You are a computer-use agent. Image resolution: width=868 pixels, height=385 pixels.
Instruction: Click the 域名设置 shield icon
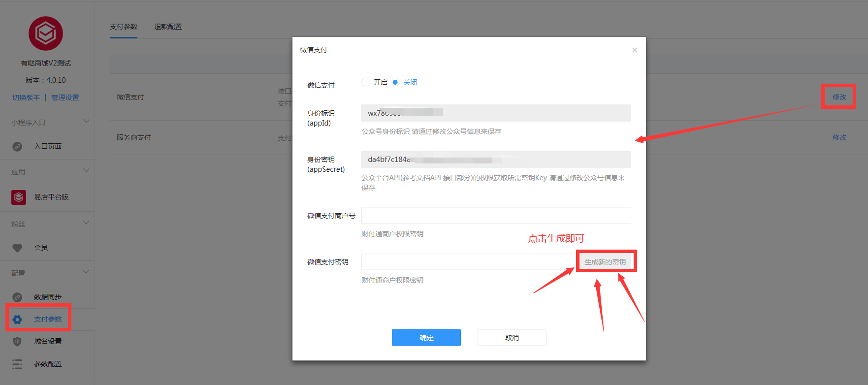pos(17,341)
